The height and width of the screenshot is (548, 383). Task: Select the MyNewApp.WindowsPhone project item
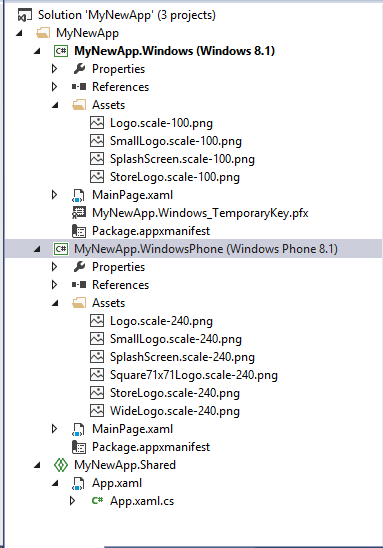tap(206, 249)
